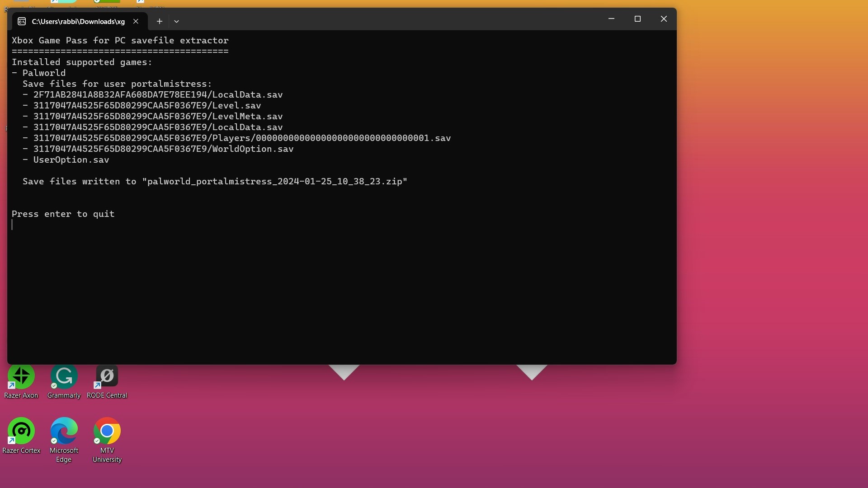The image size is (868, 488).
Task: Click the 3117047A...LocalData.sav line
Action: click(153, 127)
